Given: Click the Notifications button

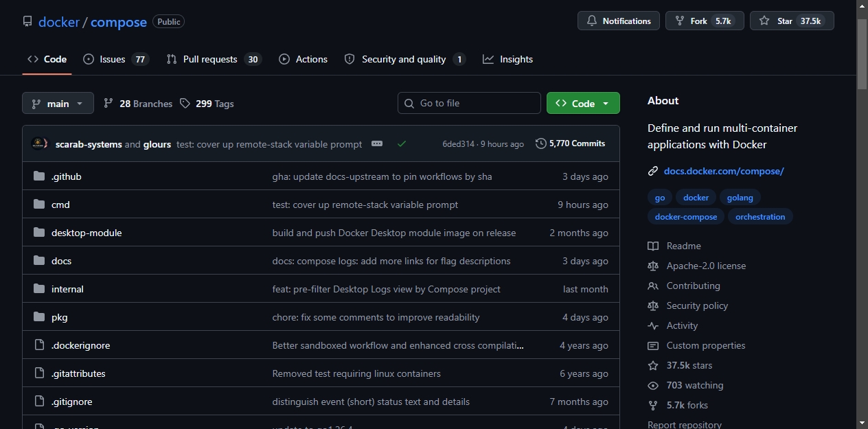Looking at the screenshot, I should click(x=619, y=21).
